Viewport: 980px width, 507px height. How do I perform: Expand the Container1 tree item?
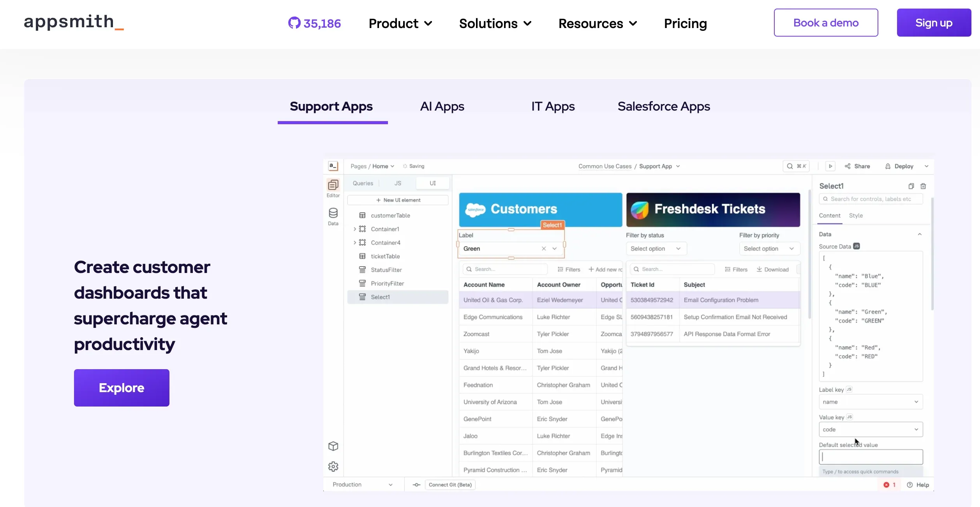tap(354, 229)
